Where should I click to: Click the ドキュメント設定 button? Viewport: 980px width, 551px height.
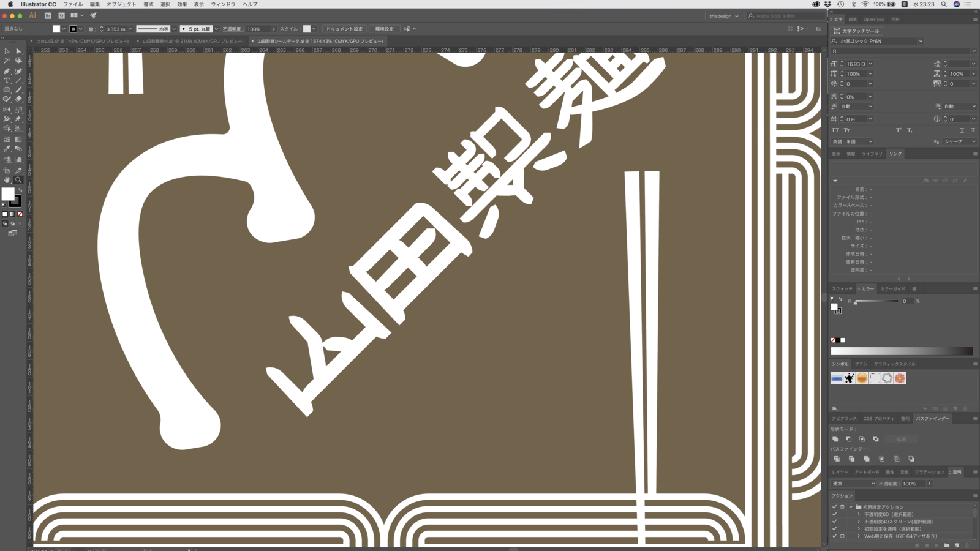coord(344,29)
